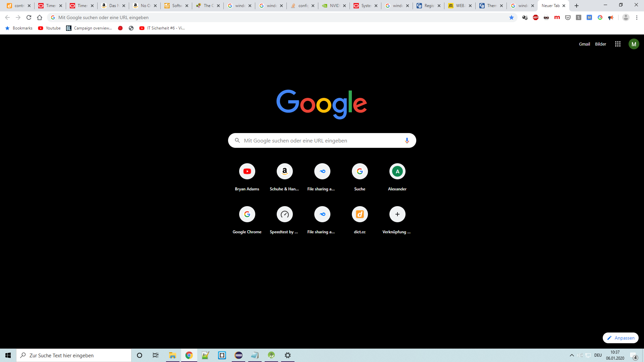The width and height of the screenshot is (644, 362).
Task: Start voice search with the microphone icon
Action: pos(407,140)
